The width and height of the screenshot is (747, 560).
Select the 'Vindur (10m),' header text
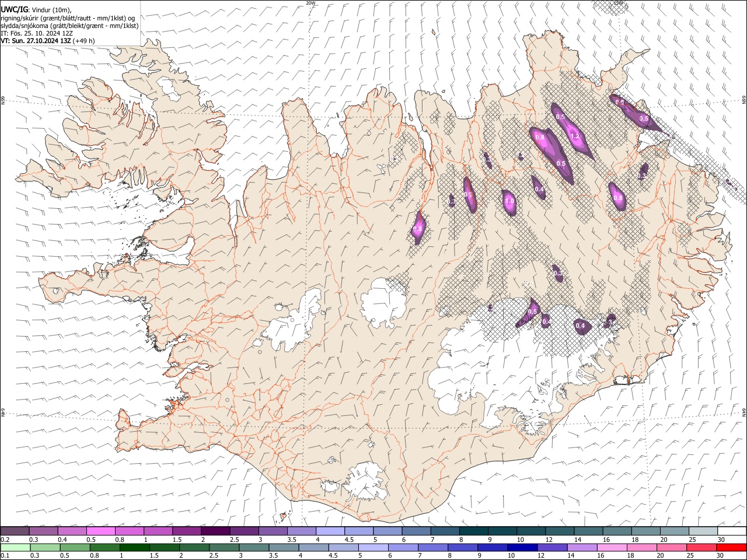(52, 9)
